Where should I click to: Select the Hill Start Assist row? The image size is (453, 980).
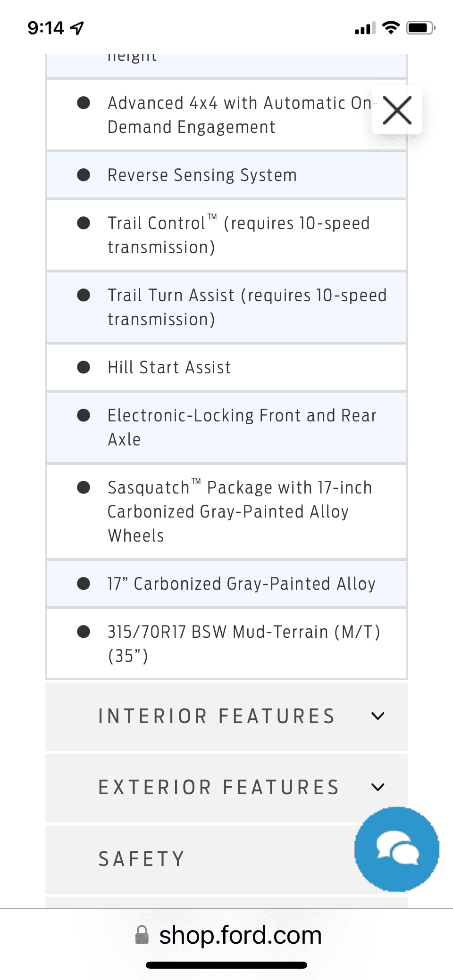click(226, 367)
